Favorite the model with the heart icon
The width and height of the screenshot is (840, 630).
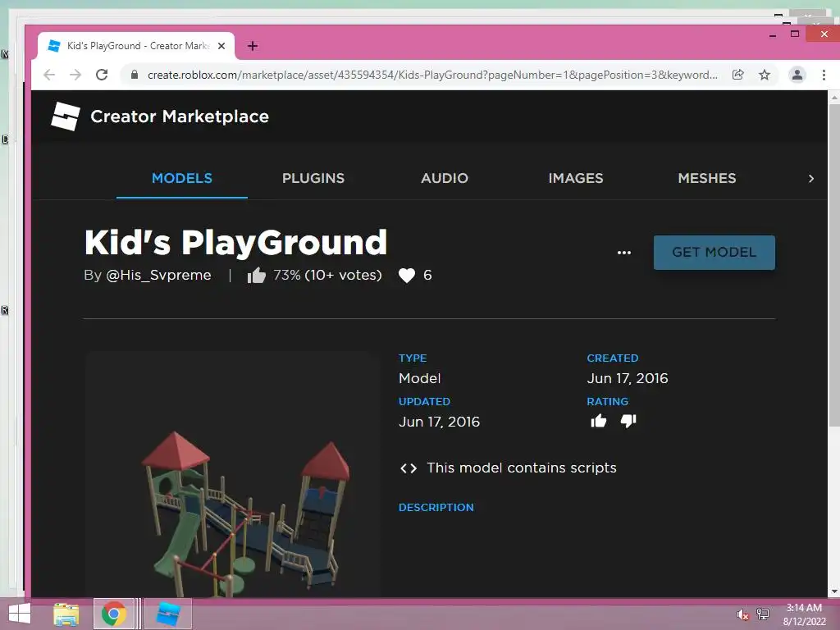(x=407, y=276)
